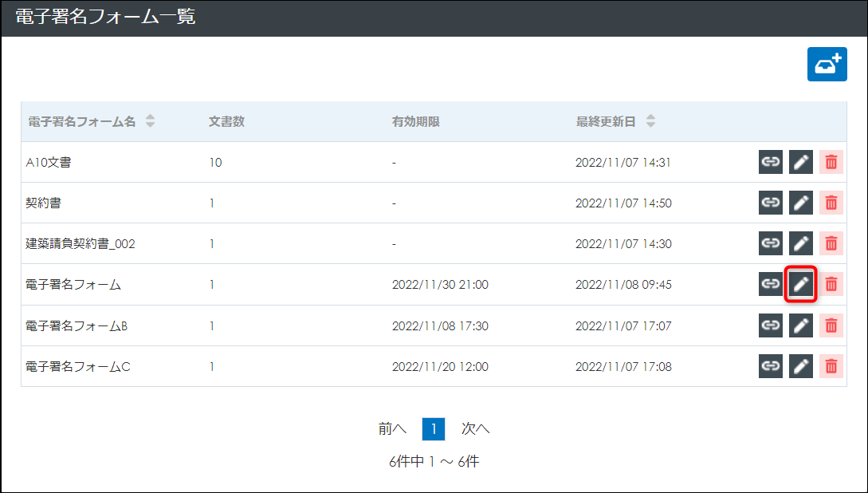Delete the 電子署名フォームC form
868x493 pixels.
click(x=831, y=366)
